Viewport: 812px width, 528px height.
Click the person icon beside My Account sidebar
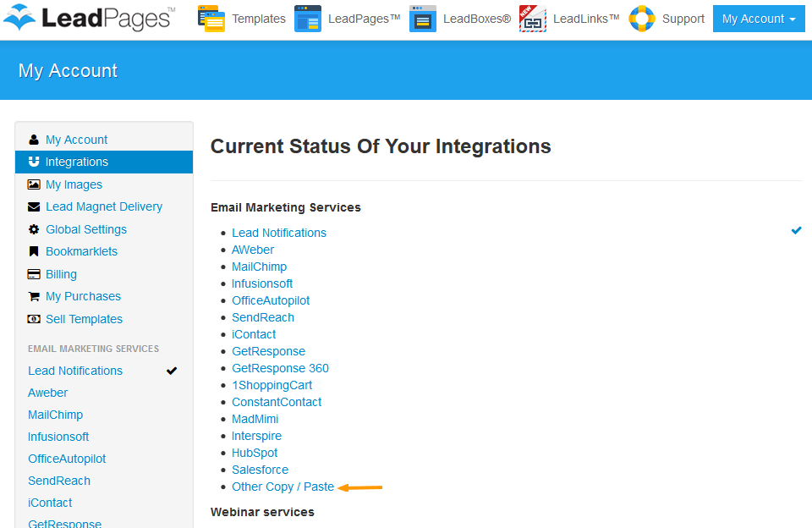[34, 140]
